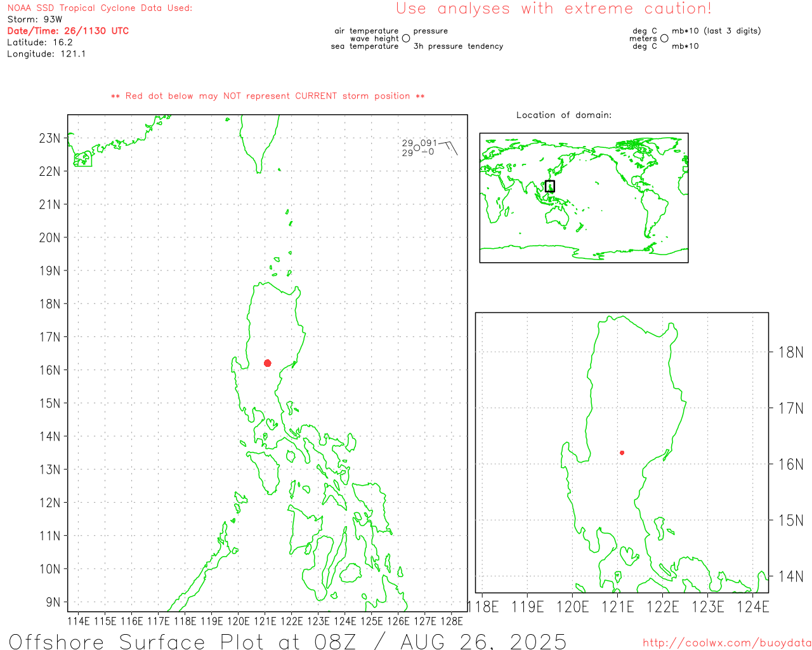This screenshot has width=812, height=650.
Task: Click the red dot on zoomed Luzon map
Action: 622,453
